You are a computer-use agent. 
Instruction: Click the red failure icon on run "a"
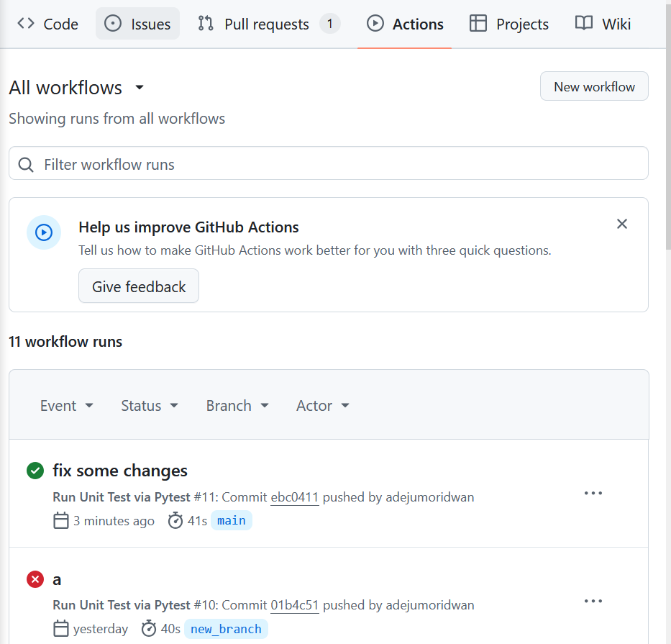click(35, 579)
